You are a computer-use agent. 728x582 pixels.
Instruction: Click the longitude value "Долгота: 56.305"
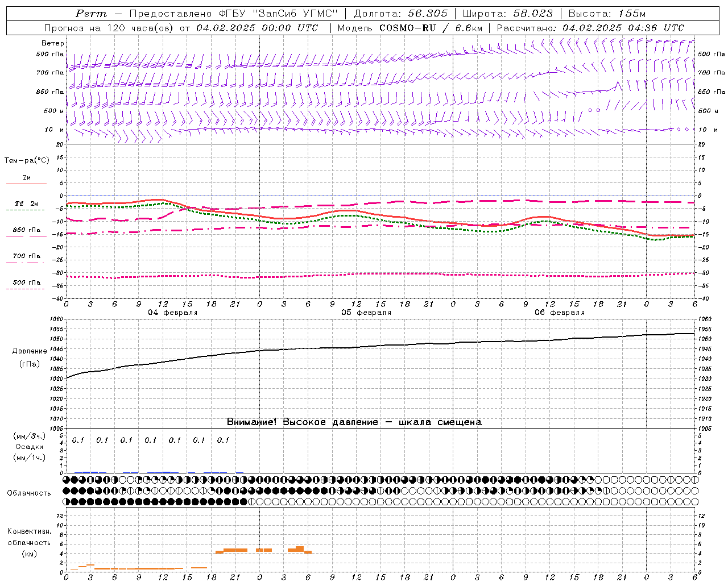401,14
